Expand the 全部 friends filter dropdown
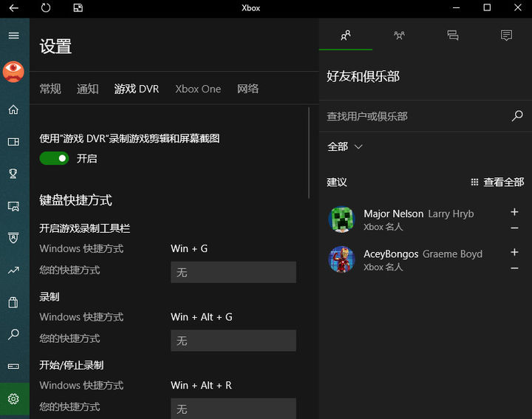The width and height of the screenshot is (532, 419). [345, 147]
